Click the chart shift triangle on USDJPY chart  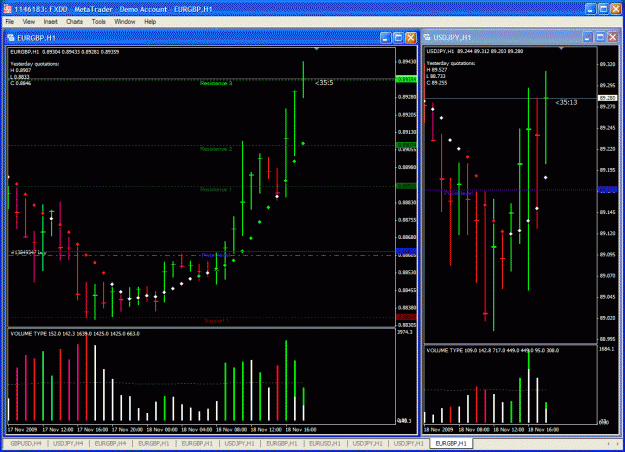[561, 48]
